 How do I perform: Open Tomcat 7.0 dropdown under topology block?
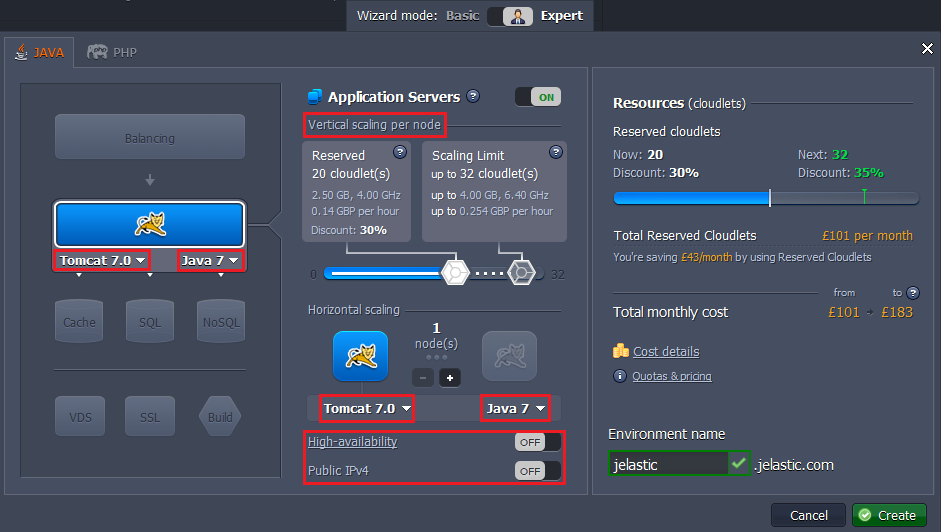102,261
